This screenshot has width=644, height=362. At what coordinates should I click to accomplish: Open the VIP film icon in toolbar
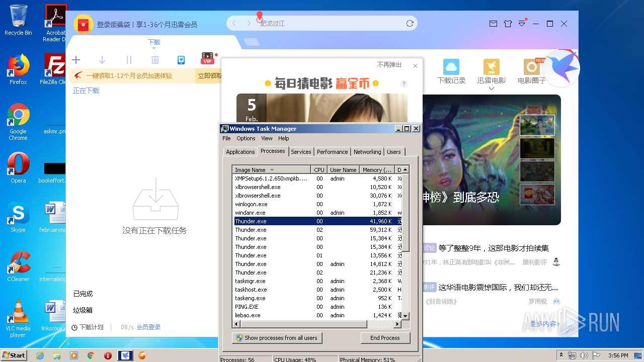207,58
